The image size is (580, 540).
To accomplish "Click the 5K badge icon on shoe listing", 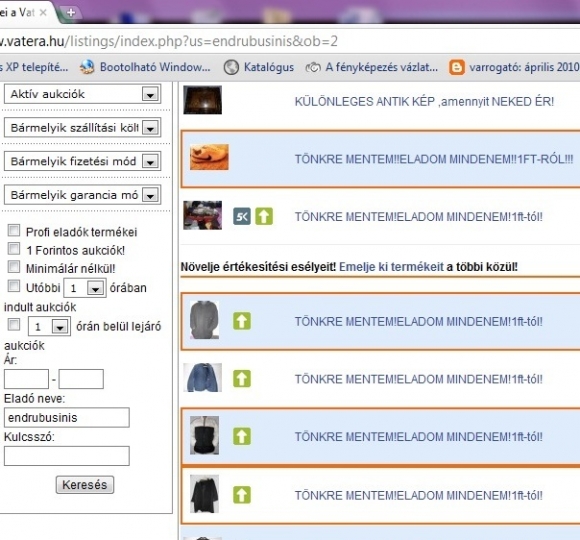I will pos(242,216).
